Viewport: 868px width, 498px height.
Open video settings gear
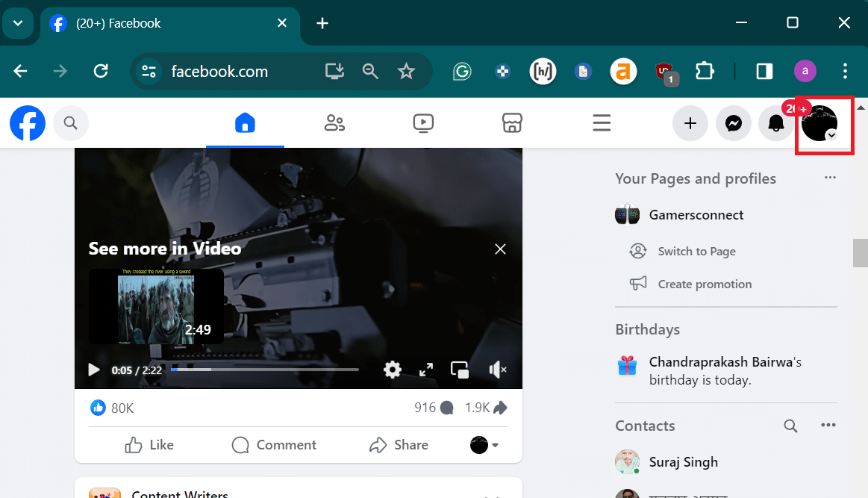point(393,370)
